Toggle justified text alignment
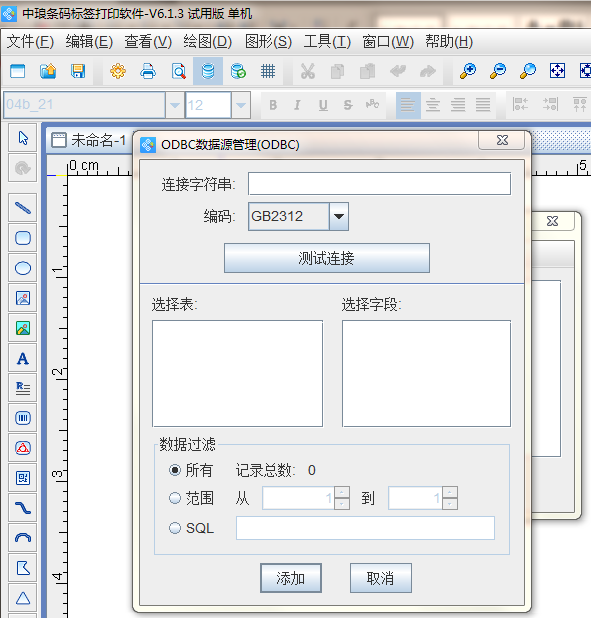The width and height of the screenshot is (591, 618). pos(483,105)
